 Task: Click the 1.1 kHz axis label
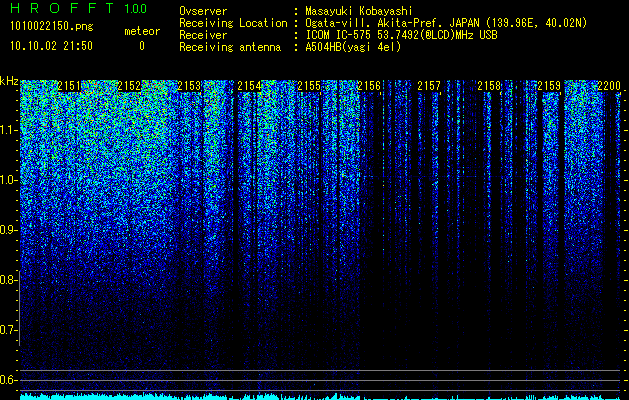[8, 130]
